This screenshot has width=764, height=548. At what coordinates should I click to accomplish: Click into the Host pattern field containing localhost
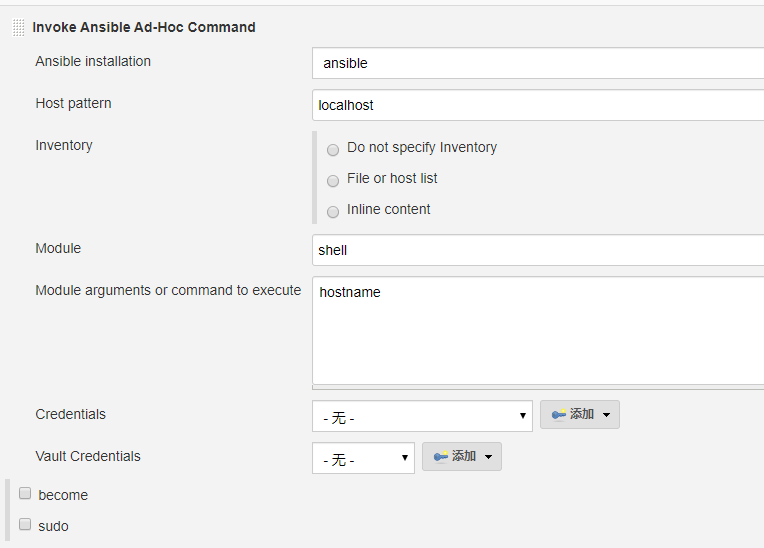coord(538,105)
